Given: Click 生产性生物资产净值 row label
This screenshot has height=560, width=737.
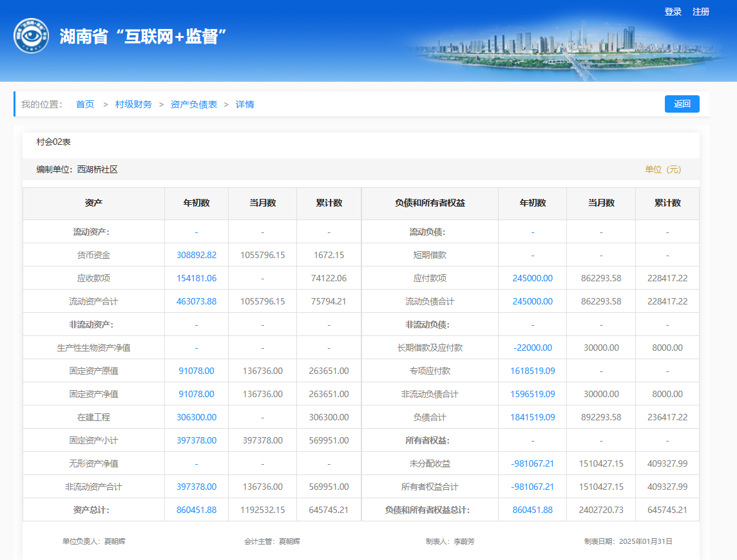Looking at the screenshot, I should click(x=93, y=348).
